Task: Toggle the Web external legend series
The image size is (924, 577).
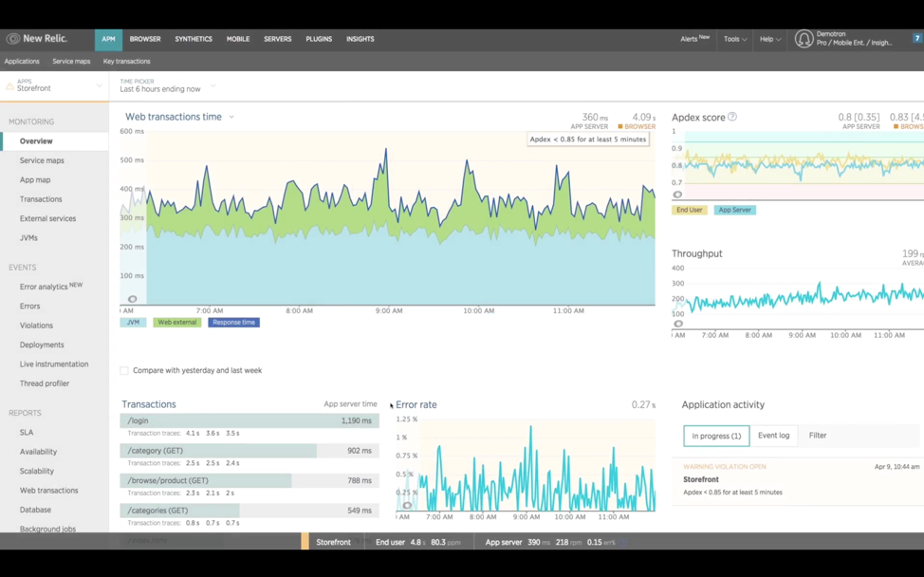Action: point(176,323)
